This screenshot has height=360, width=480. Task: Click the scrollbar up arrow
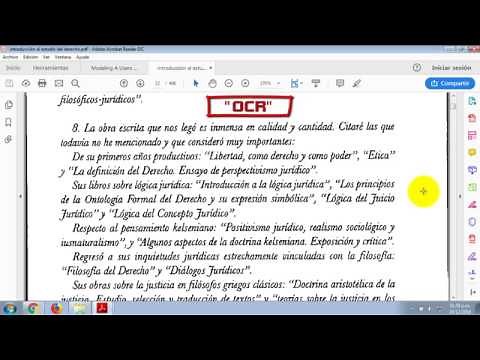453,96
